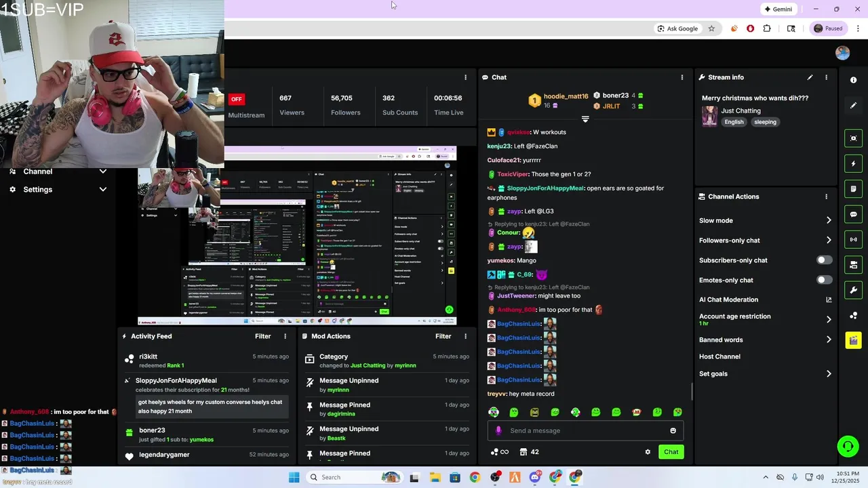
Task: Bookmark page with star icon
Action: [x=711, y=28]
